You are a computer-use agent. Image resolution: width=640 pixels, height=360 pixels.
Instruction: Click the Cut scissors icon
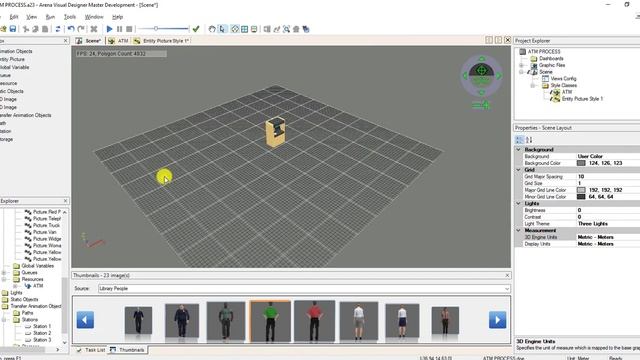(26, 29)
